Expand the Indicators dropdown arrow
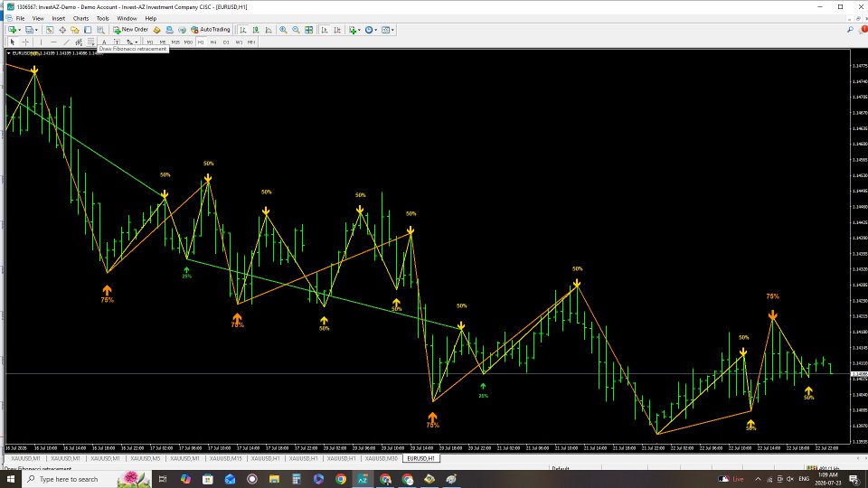 click(x=359, y=30)
